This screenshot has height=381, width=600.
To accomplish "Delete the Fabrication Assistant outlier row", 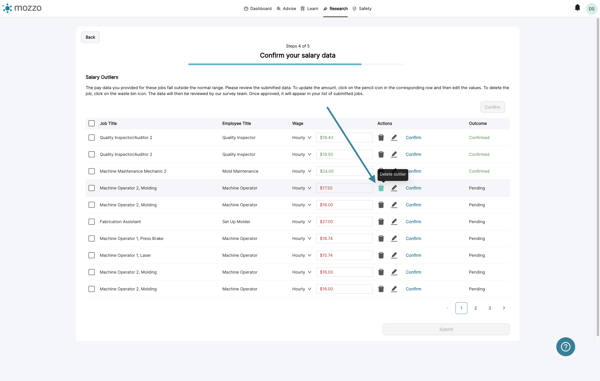I will [381, 221].
